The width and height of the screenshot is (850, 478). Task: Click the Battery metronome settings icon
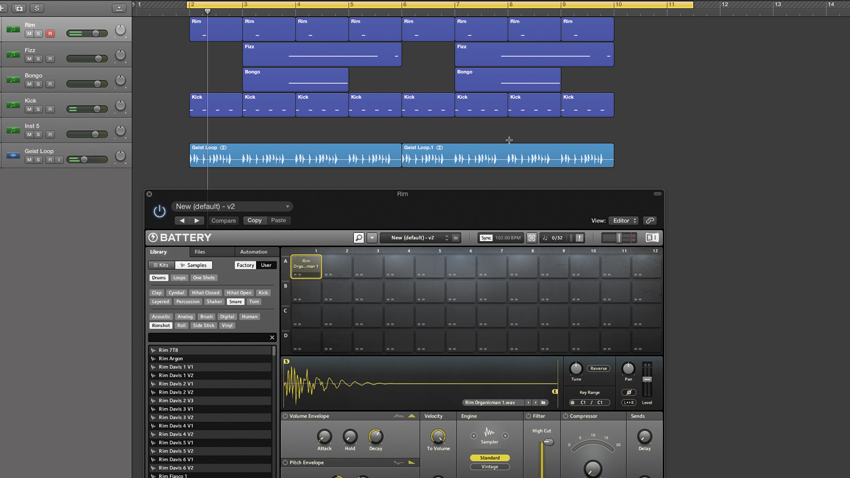532,237
